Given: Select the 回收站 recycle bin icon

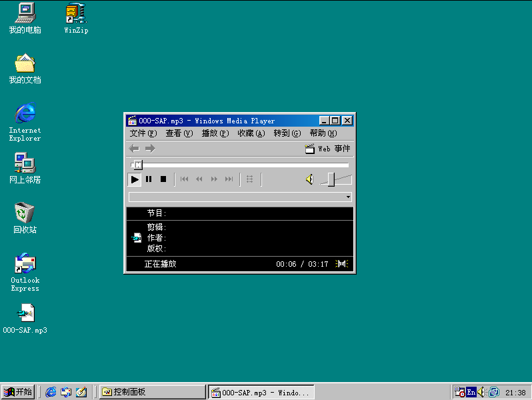Looking at the screenshot, I should coord(25,218).
